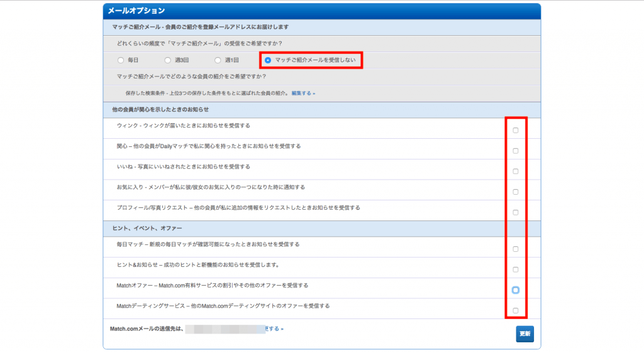The width and height of the screenshot is (644, 353).
Task: Toggle the ヒント&お知らせ checkbox
Action: pyautogui.click(x=516, y=269)
